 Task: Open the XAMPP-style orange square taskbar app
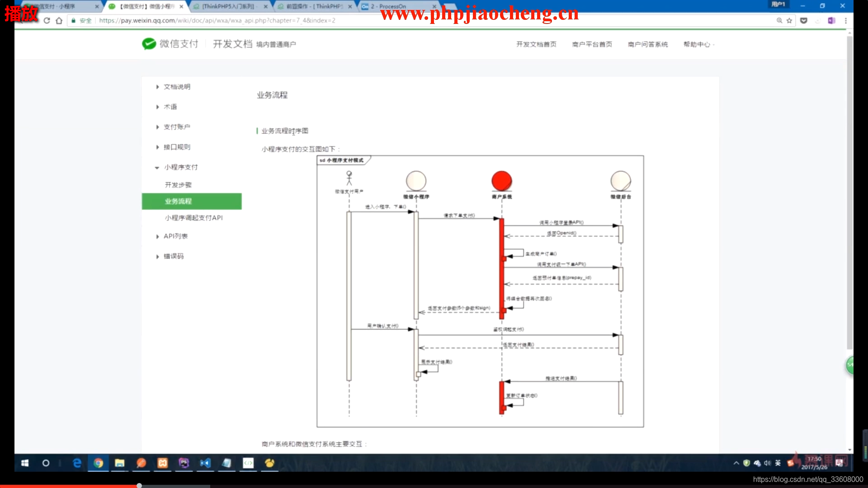tap(162, 463)
